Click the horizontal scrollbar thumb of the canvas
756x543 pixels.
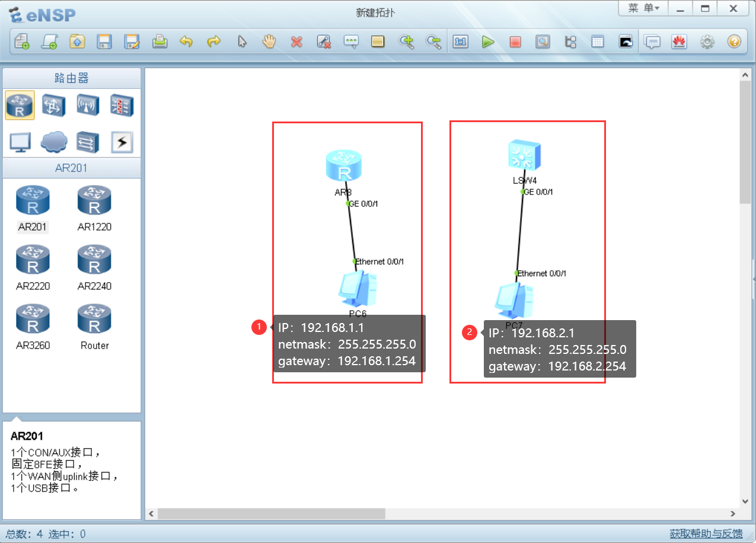(271, 513)
